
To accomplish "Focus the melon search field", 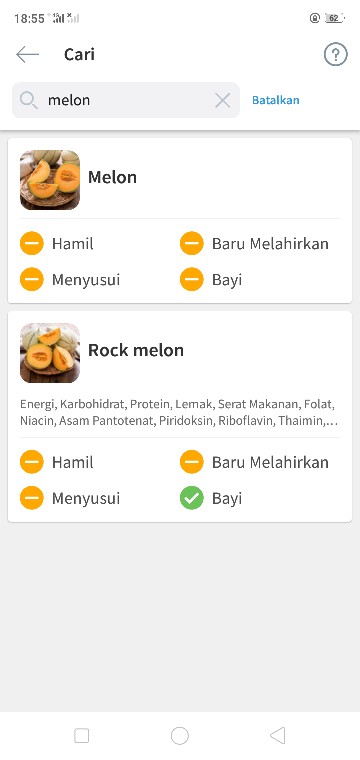I will tap(126, 100).
